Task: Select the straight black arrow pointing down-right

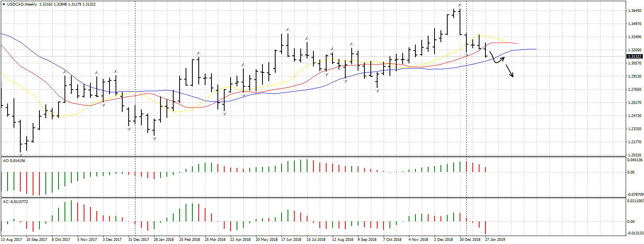Action: click(509, 71)
